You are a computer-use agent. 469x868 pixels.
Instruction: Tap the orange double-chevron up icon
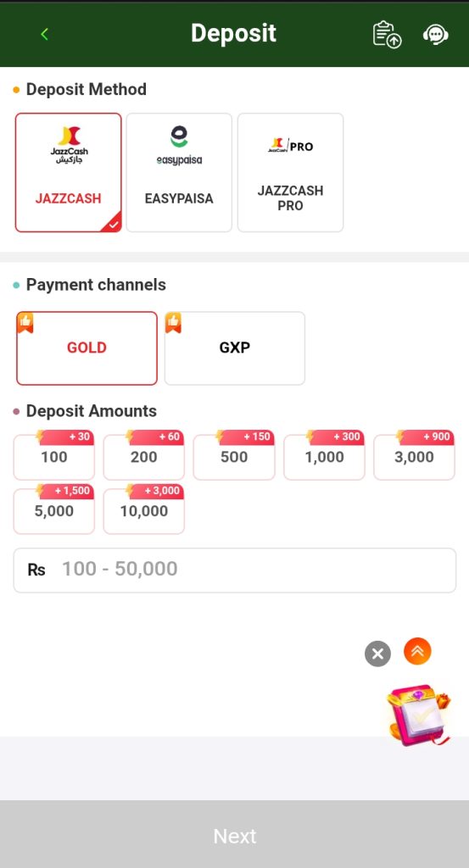(x=417, y=651)
